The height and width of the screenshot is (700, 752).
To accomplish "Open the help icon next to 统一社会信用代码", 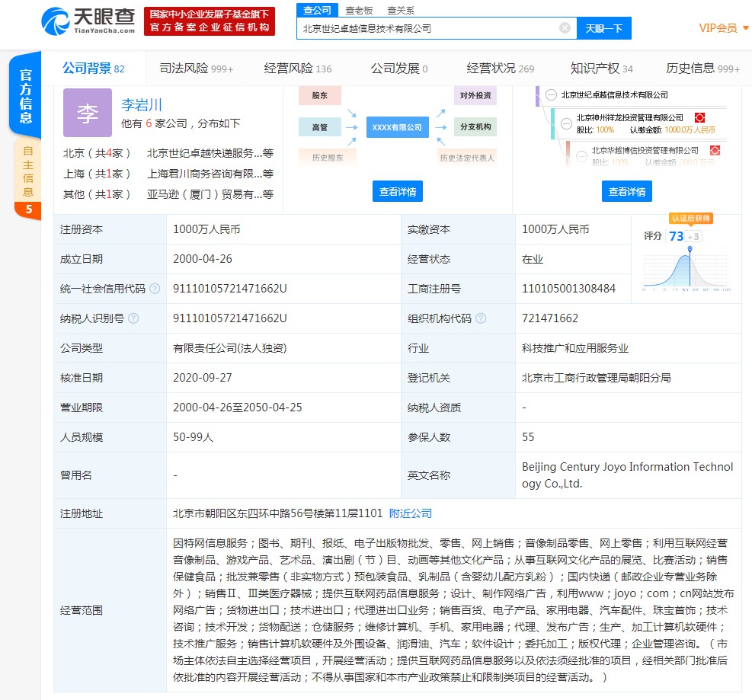I will 155,289.
